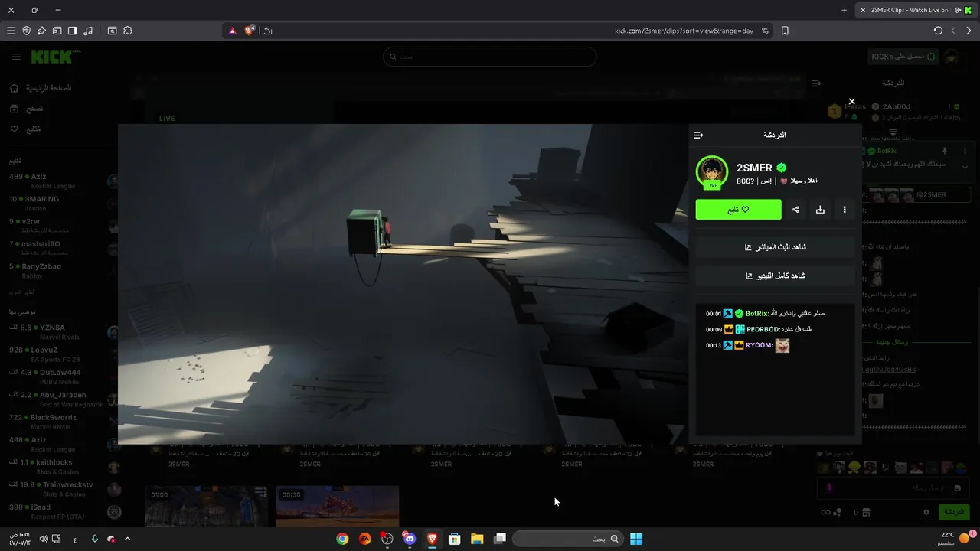This screenshot has height=551, width=980.
Task: Open the Brave Shields lion icon
Action: coord(250,31)
